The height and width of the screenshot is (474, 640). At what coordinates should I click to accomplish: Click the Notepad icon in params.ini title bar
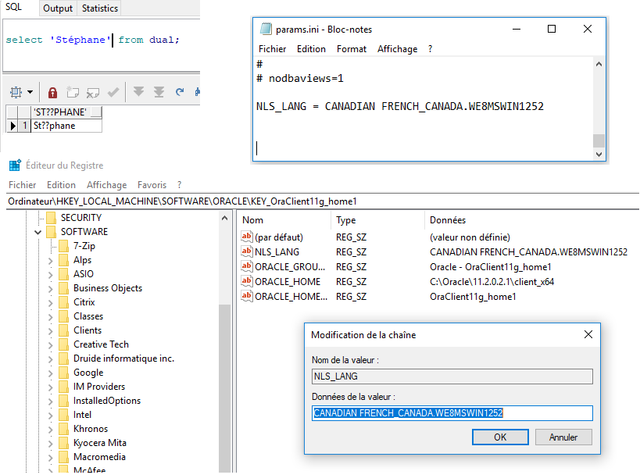click(266, 29)
